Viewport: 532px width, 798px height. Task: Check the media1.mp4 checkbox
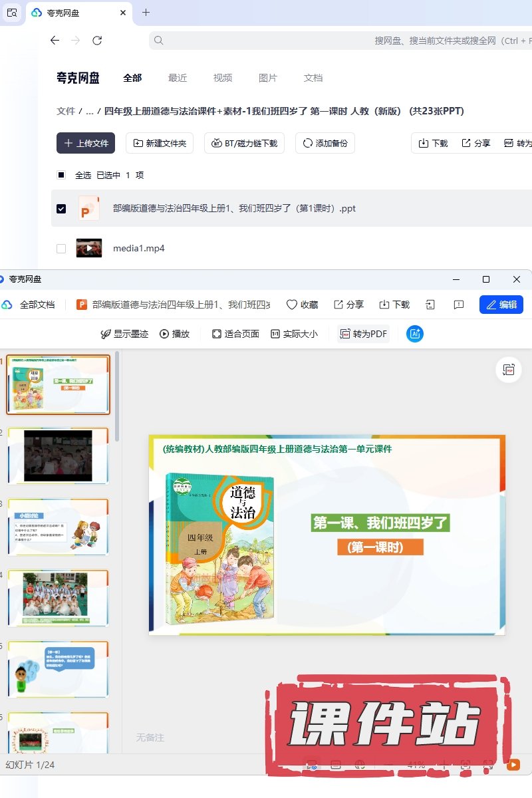[x=61, y=249]
